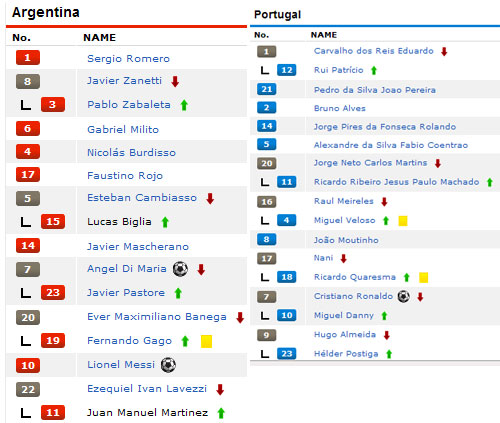The width and height of the screenshot is (500, 423).
Task: Open the João Moutinho player link
Action: point(346,240)
